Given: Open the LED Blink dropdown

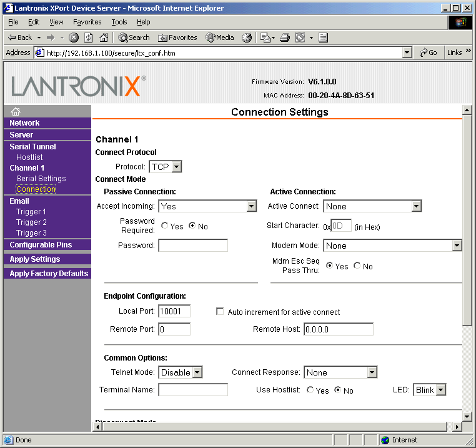Looking at the screenshot, I should [x=430, y=390].
